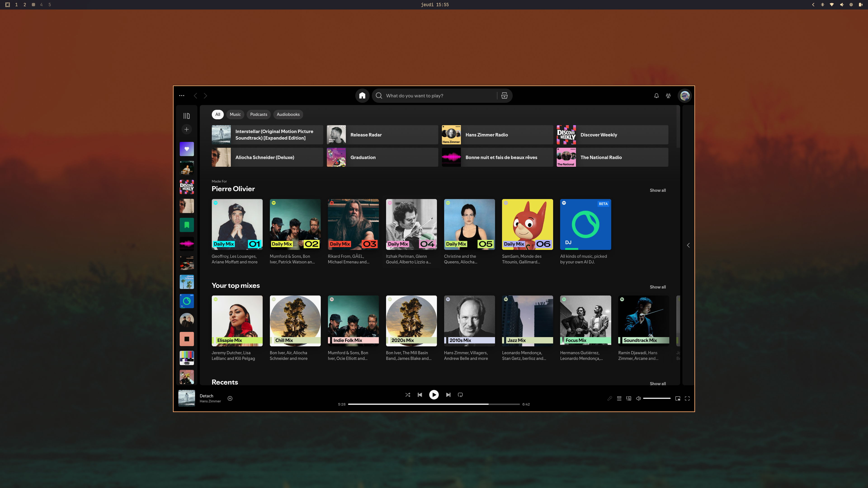868x488 pixels.
Task: Show all for Made For Pierre Olivier
Action: tap(658, 190)
